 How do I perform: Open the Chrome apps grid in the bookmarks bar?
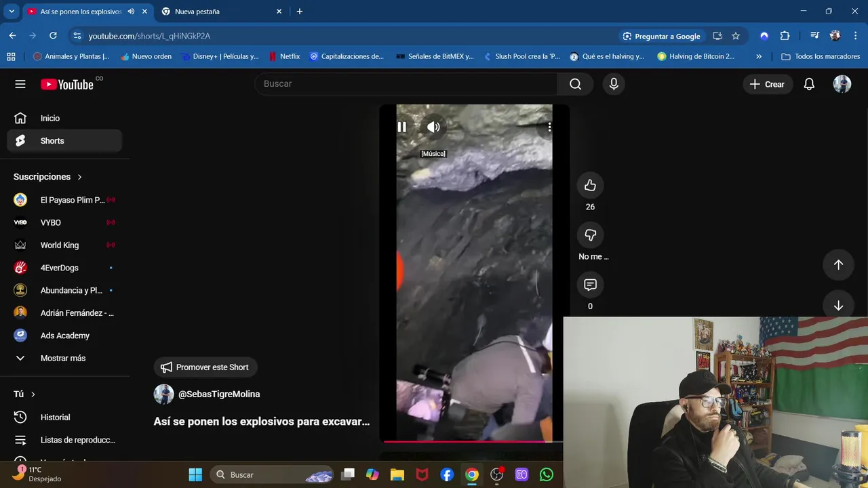(11, 56)
